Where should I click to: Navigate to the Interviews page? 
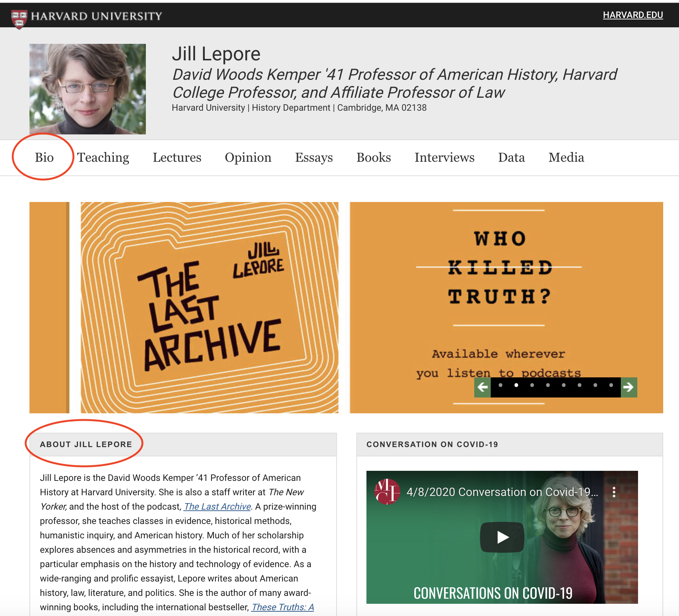click(x=444, y=157)
